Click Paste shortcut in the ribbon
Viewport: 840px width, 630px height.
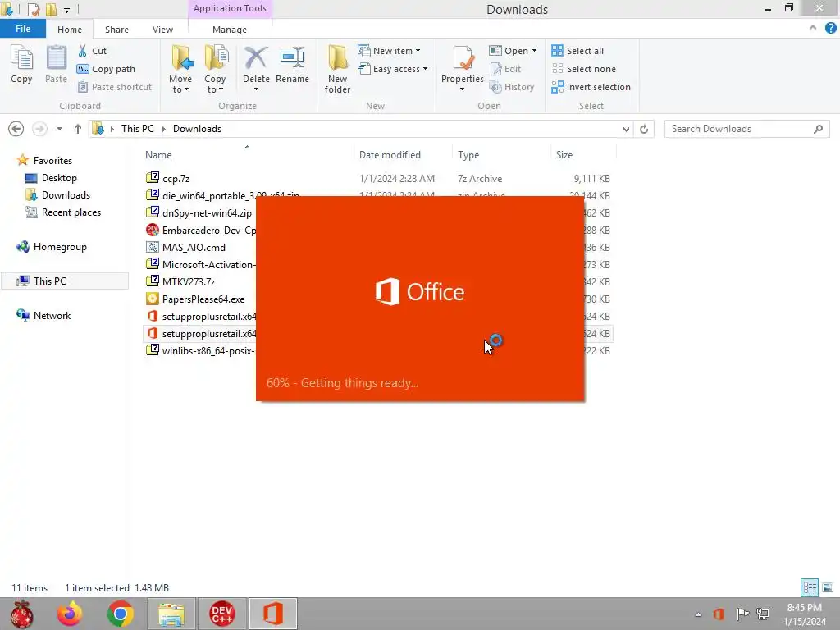point(115,87)
